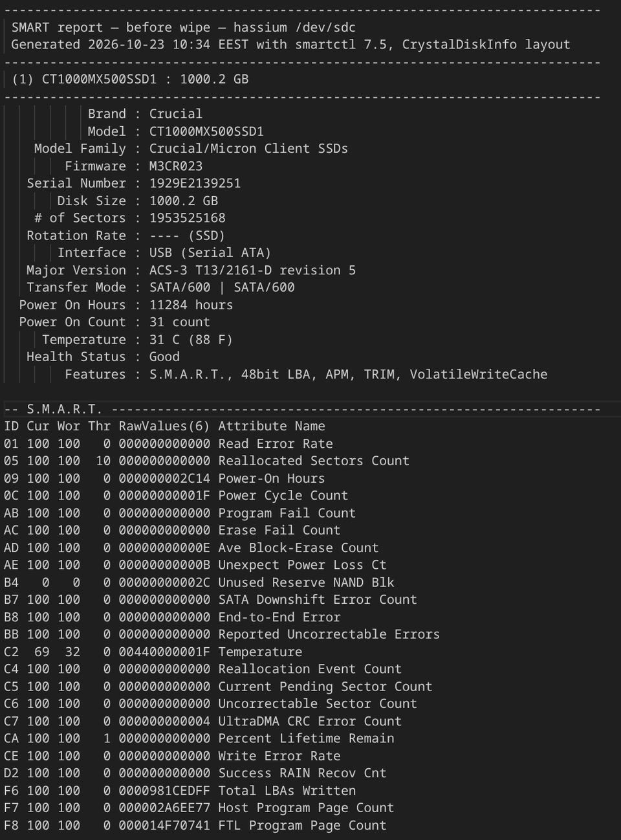Screen dimensions: 621x840
Task: Select the UltraDMA CRC Error Count row
Action: coord(202,721)
